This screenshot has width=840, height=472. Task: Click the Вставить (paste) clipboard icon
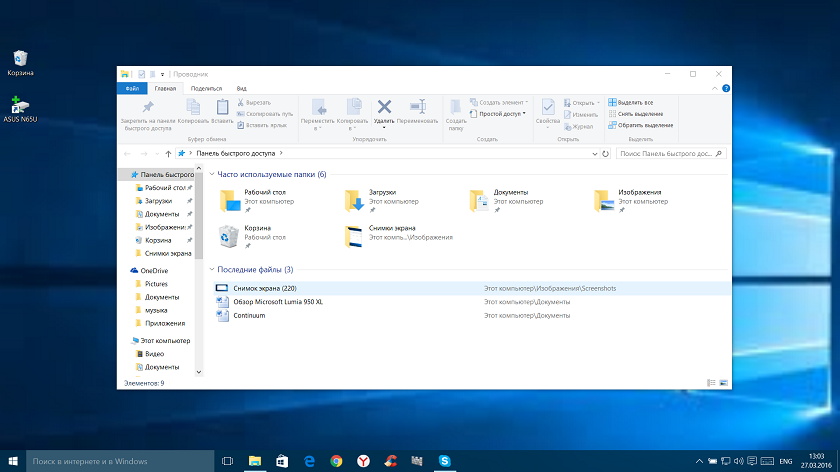[x=222, y=108]
